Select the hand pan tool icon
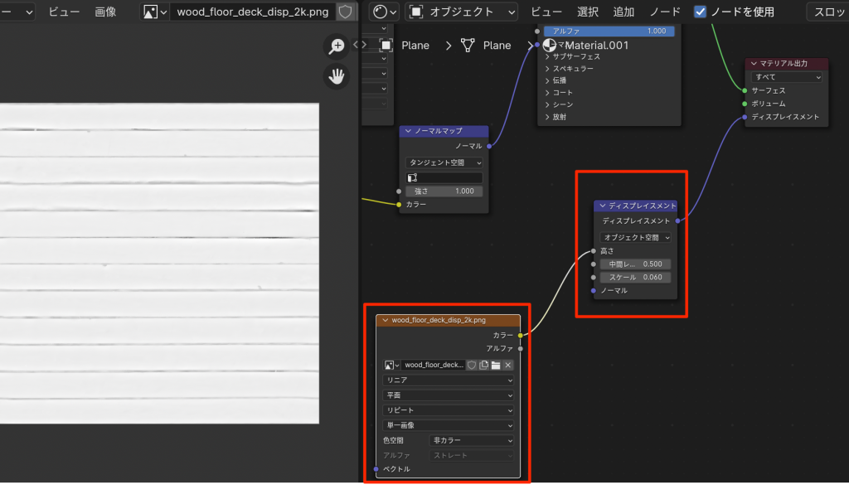Viewport: 849px width, 504px height. tap(337, 76)
